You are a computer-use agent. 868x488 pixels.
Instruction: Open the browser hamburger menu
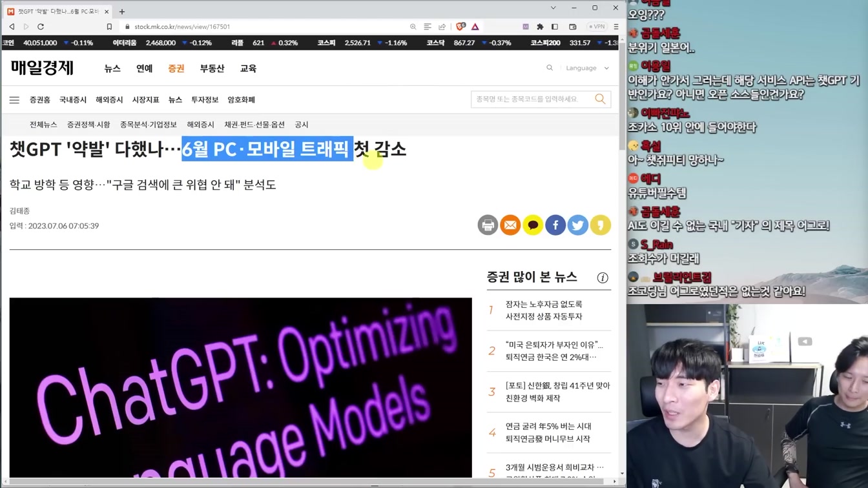(616, 26)
